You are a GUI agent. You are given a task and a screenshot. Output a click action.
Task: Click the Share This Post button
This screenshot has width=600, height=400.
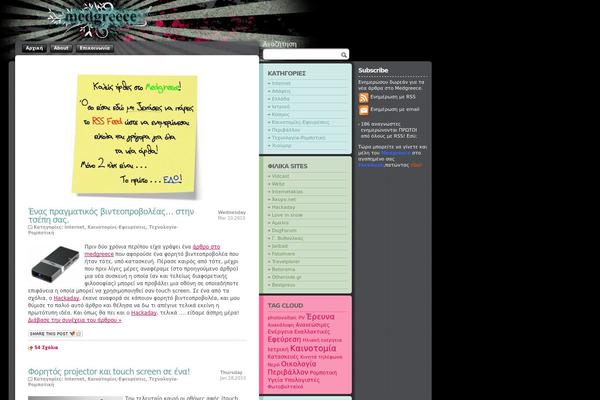pos(55,334)
